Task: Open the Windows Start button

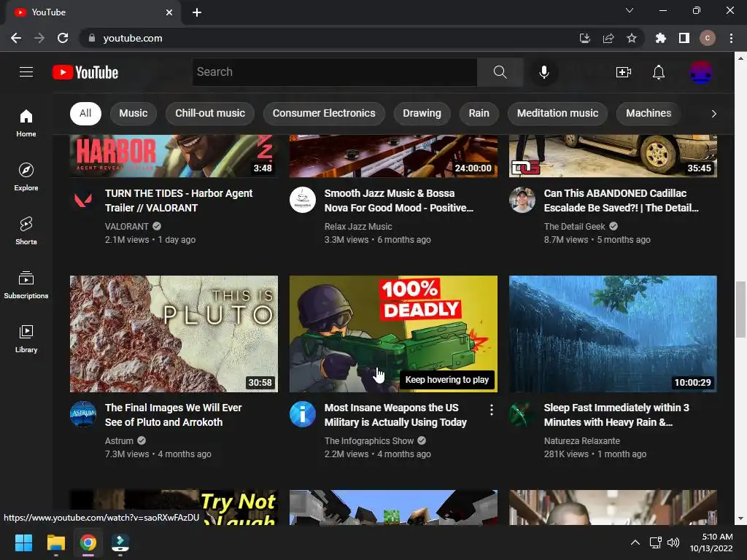Action: [x=23, y=542]
